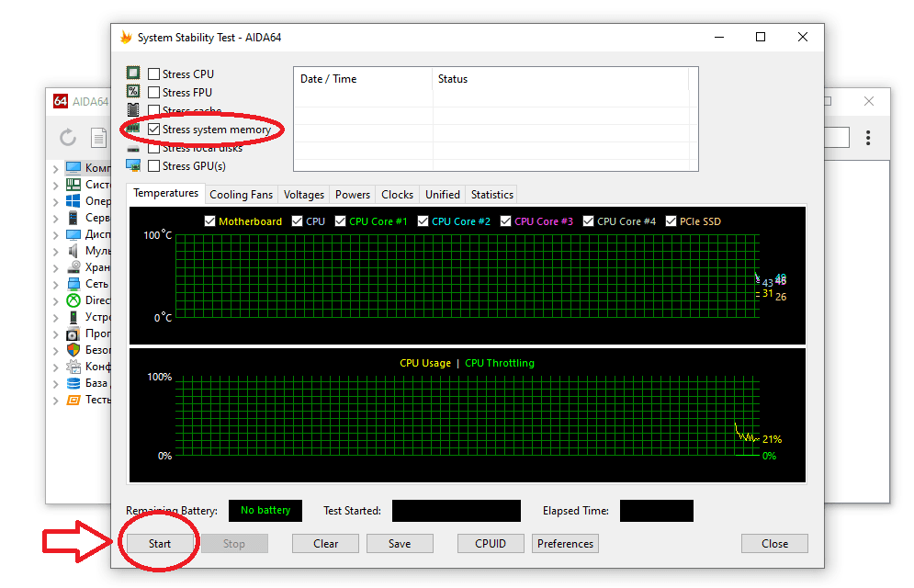Expand the Безо tree node
914x588 pixels.
(x=55, y=351)
